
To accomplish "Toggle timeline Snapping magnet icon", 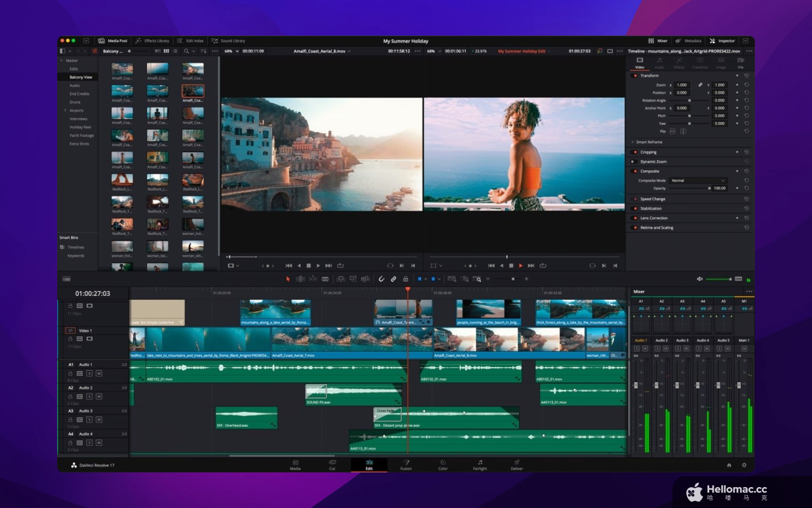I will (382, 279).
